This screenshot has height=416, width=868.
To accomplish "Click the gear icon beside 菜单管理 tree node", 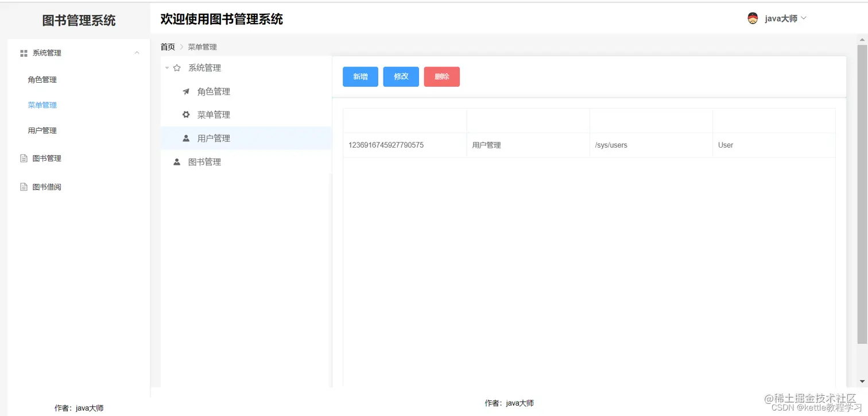I will (x=185, y=114).
